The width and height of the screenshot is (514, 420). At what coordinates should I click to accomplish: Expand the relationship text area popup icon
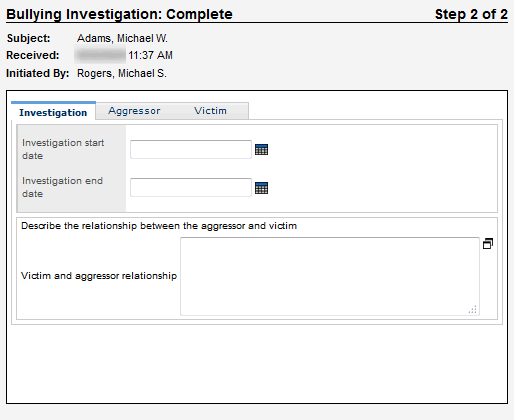coord(488,244)
